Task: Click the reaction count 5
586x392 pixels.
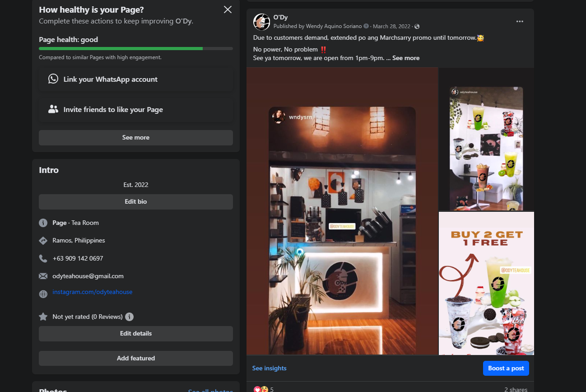Action: 272,389
